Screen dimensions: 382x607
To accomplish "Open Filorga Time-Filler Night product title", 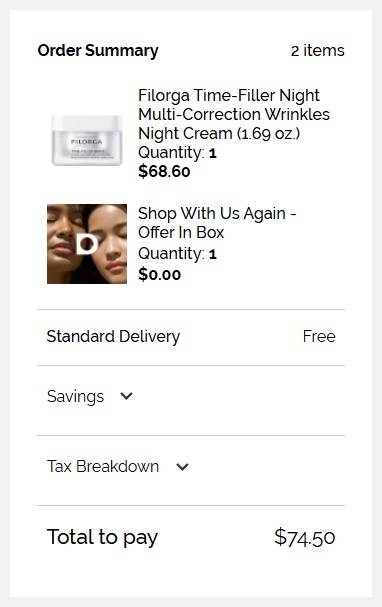I will click(x=234, y=114).
